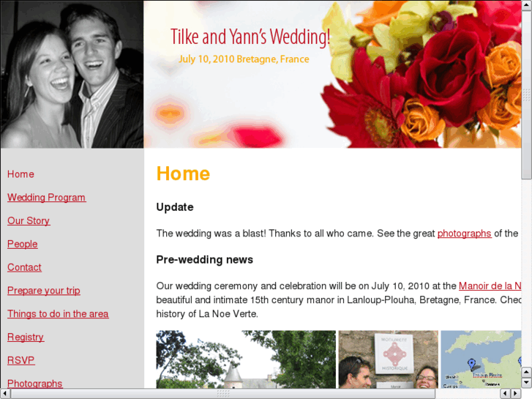Go to the Registry page

click(26, 338)
